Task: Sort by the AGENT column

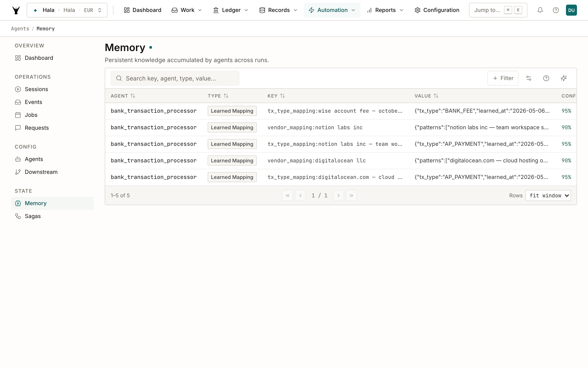Action: point(123,96)
